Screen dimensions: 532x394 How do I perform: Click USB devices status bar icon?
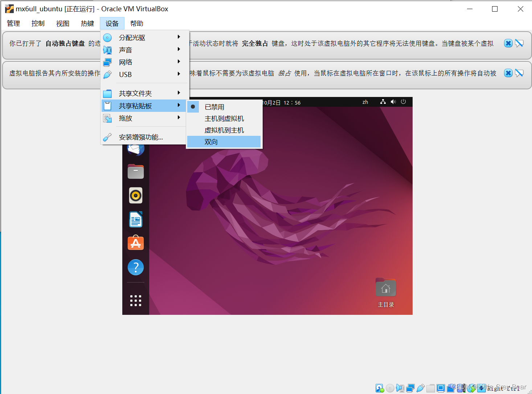[421, 388]
